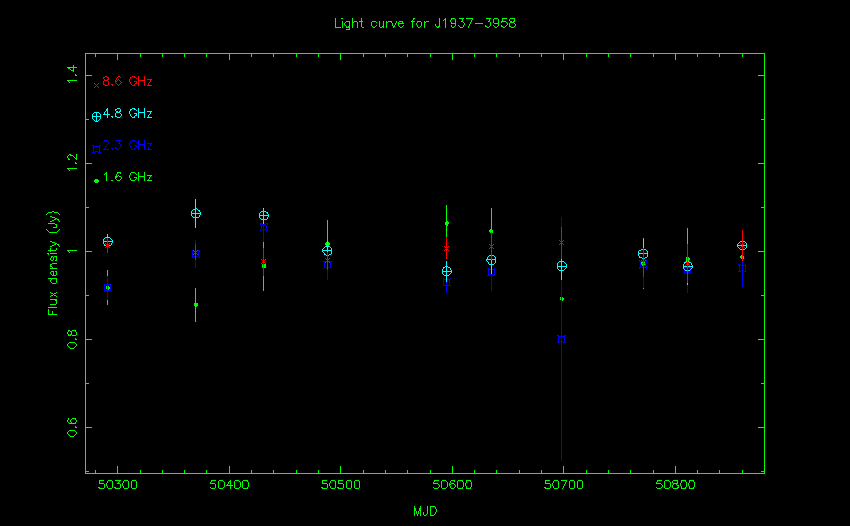Pick the green 1.6 GHz dot near MJD 50700
Viewport: 850px width, 526px height.
(x=562, y=299)
